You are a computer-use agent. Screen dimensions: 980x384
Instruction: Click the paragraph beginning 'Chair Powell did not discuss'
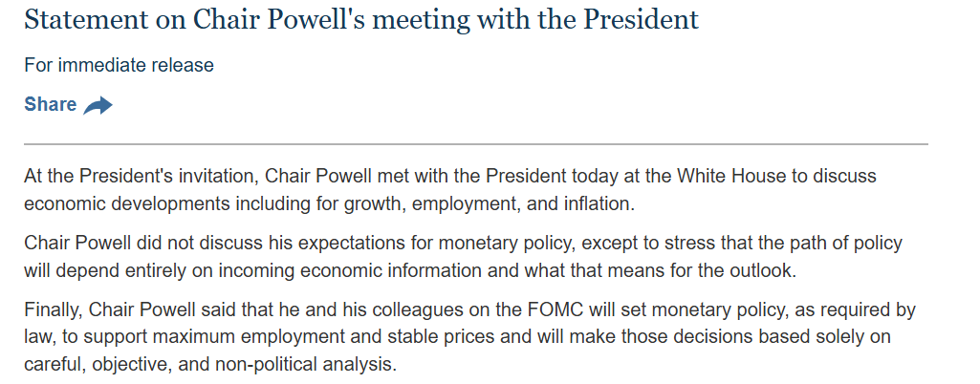pos(463,257)
